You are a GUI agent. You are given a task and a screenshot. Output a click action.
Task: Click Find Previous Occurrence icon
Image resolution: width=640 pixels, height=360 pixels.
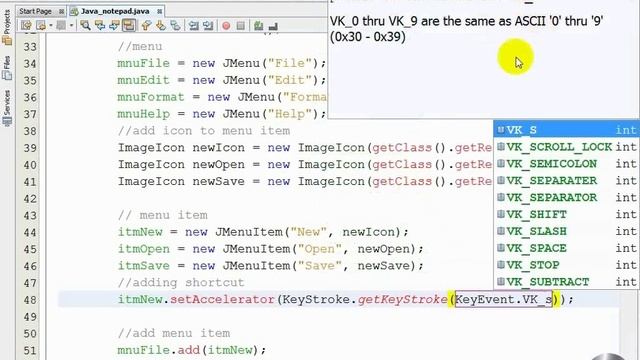click(100, 26)
